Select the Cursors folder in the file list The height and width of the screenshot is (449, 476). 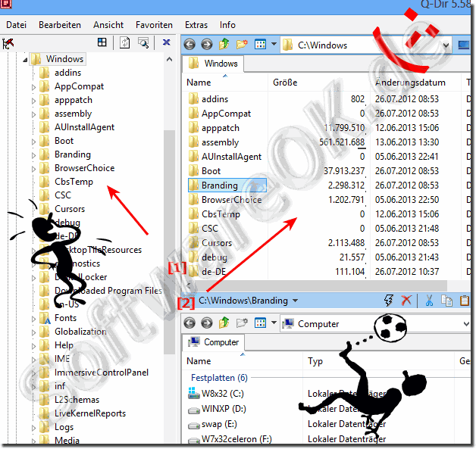[x=211, y=243]
